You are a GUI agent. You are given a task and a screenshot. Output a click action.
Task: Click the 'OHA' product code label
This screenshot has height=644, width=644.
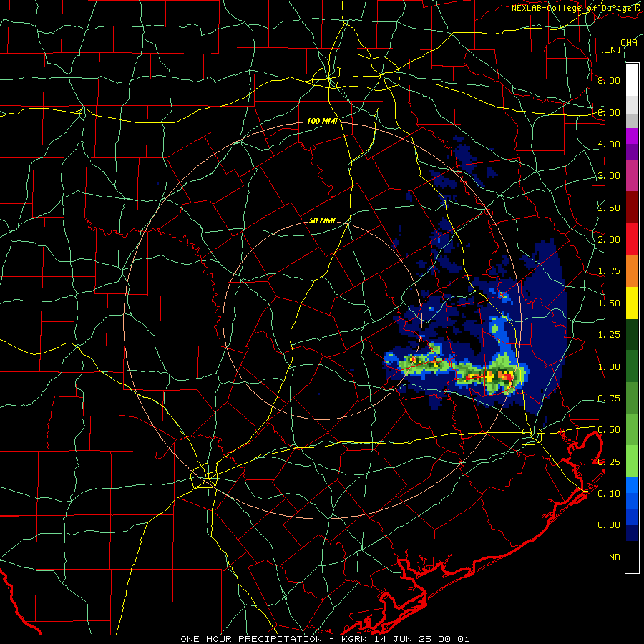[x=629, y=42]
